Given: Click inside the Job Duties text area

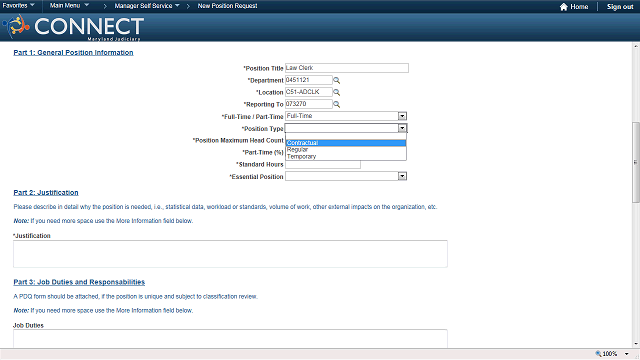Looking at the screenshot, I should tap(230, 339).
